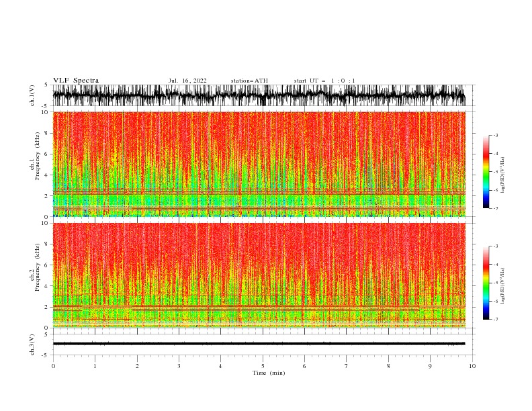Click the 'Time (min)' axis label
Image resolution: width=532 pixels, height=411 pixels.
tap(269, 373)
